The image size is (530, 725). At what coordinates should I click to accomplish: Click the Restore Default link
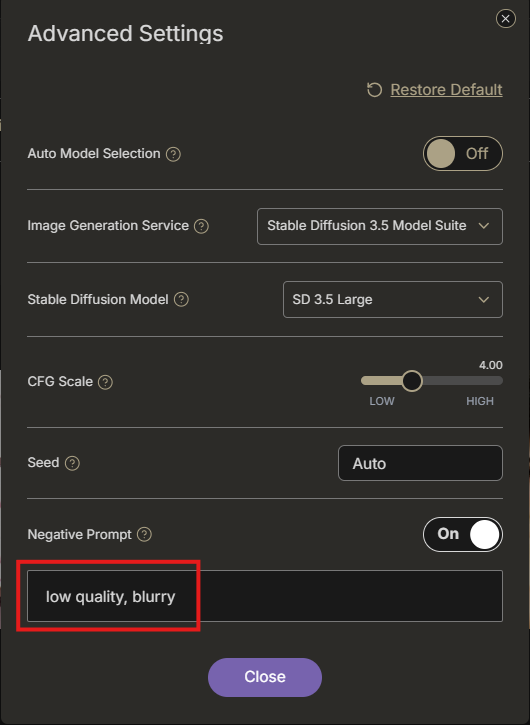[446, 90]
